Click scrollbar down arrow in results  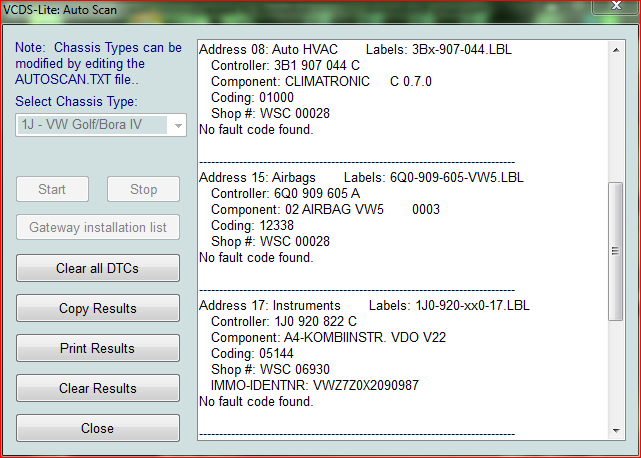(x=616, y=431)
